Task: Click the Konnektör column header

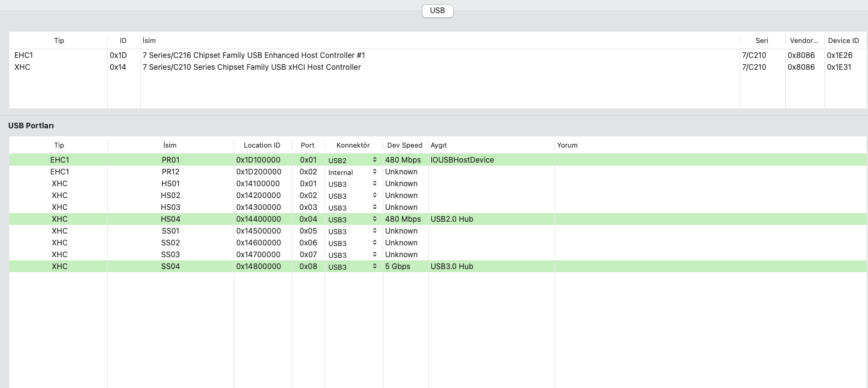Action: (x=353, y=145)
